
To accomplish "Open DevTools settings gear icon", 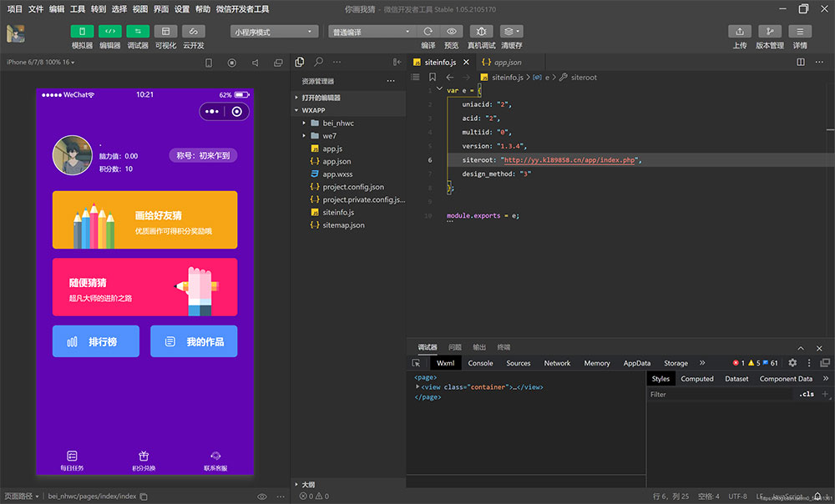I will pyautogui.click(x=792, y=363).
